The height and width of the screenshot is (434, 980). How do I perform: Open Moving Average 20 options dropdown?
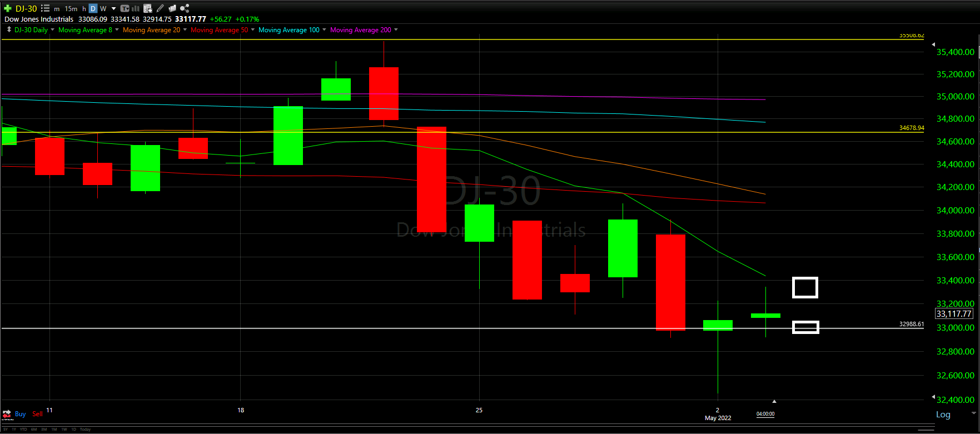185,29
